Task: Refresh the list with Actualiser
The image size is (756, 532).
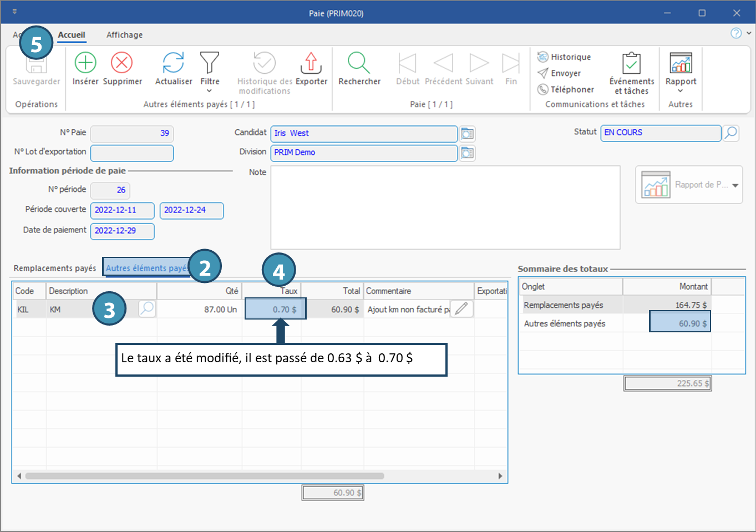Action: pyautogui.click(x=173, y=63)
